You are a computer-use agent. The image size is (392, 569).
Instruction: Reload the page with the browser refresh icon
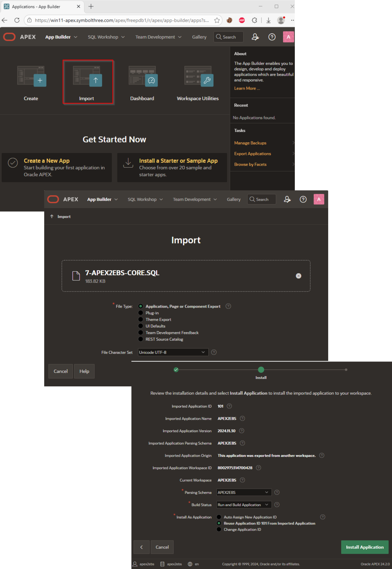(x=17, y=20)
